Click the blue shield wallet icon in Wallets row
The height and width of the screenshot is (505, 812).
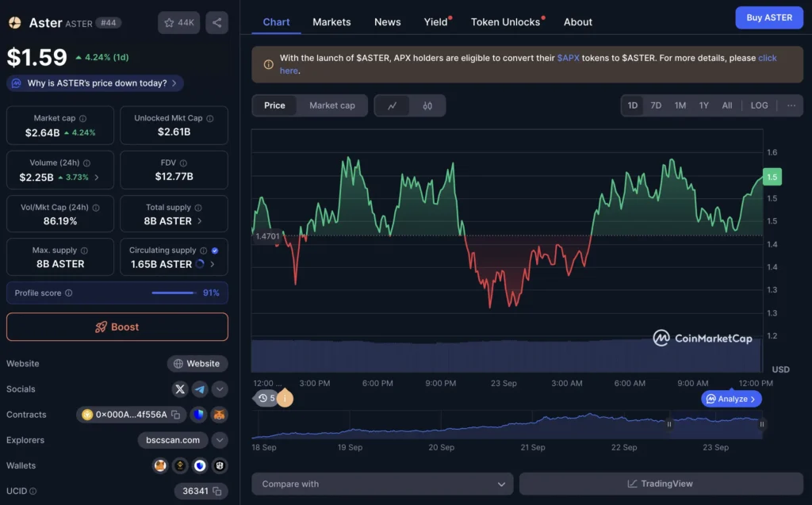[x=200, y=465]
